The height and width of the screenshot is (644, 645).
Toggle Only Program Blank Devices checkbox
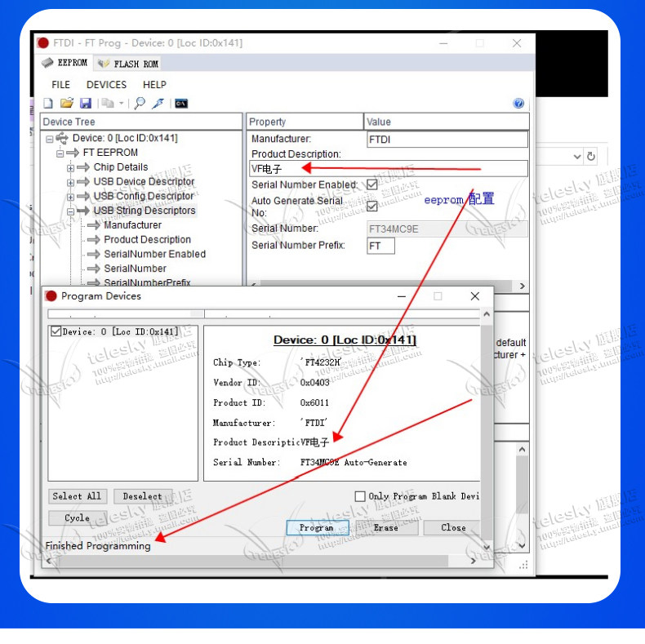360,496
